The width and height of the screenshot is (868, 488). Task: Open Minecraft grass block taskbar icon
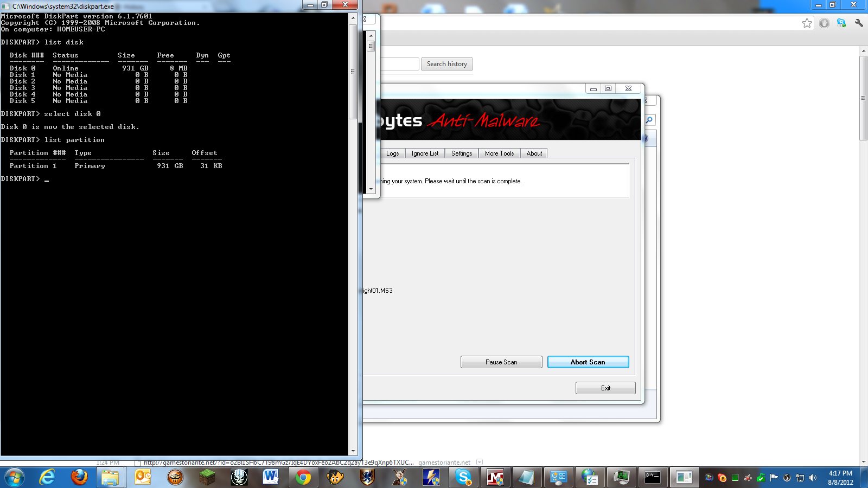tap(207, 477)
